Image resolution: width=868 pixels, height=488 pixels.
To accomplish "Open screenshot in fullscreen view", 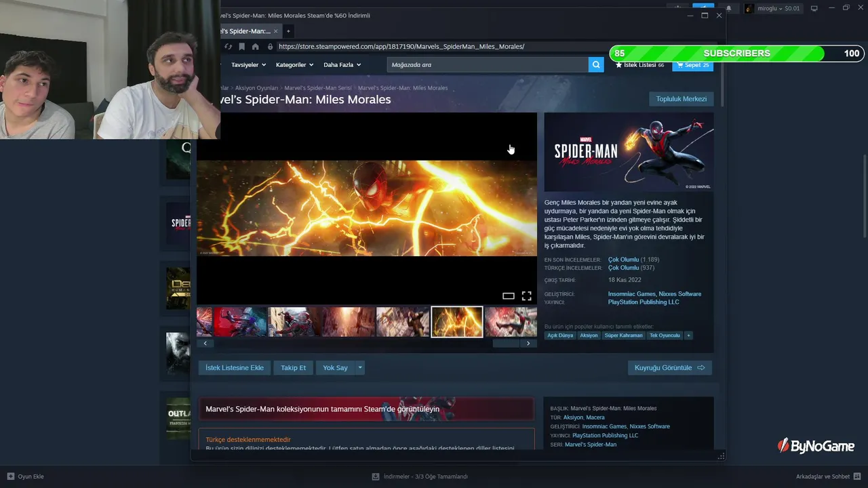I will (526, 296).
